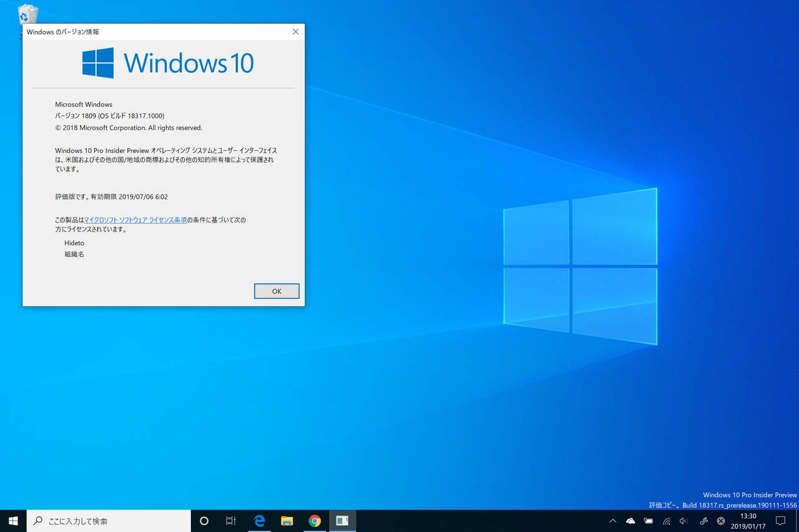Open the Action Center notification toggle

pos(780,521)
